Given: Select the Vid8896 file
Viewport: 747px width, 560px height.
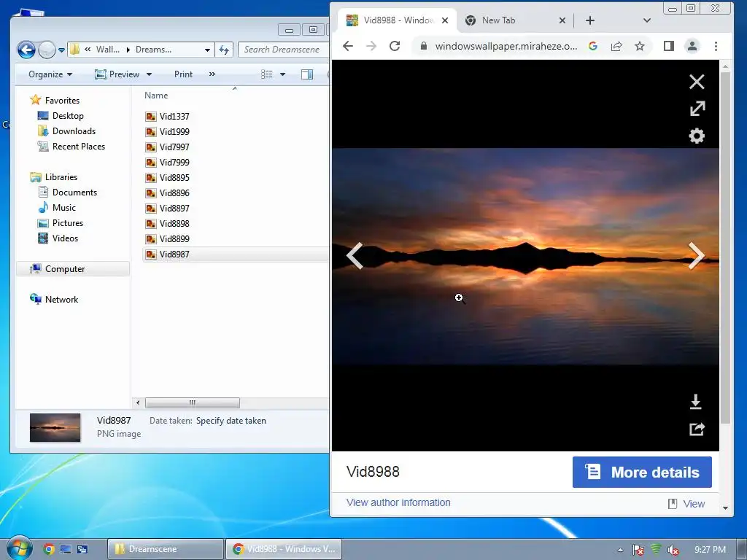Looking at the screenshot, I should point(167,192).
